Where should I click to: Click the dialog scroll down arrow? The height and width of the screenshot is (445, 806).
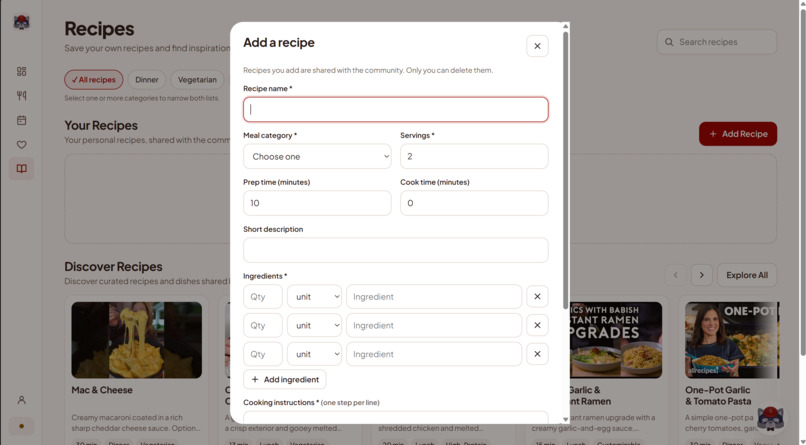565,419
